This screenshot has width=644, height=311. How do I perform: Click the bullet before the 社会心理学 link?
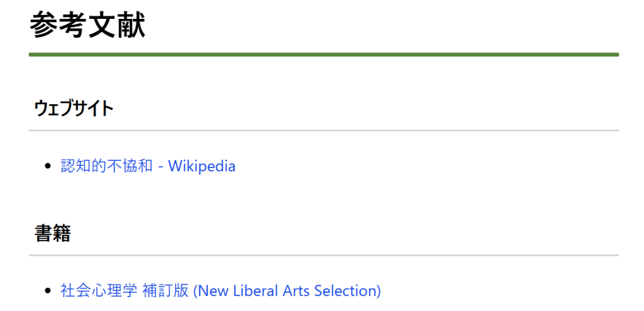tap(48, 292)
